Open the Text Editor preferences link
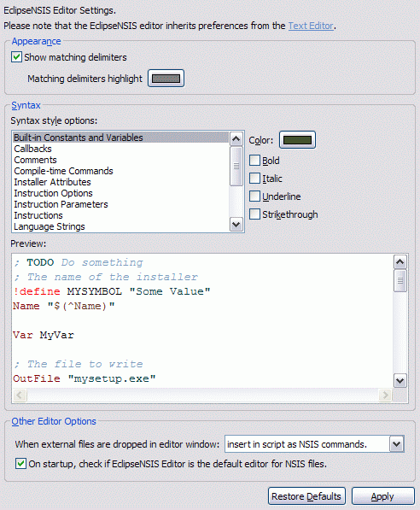The width and height of the screenshot is (420, 510). (x=311, y=26)
